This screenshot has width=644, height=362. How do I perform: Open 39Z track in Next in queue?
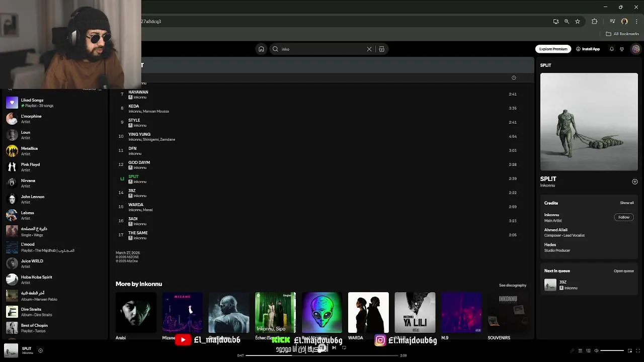(x=589, y=285)
